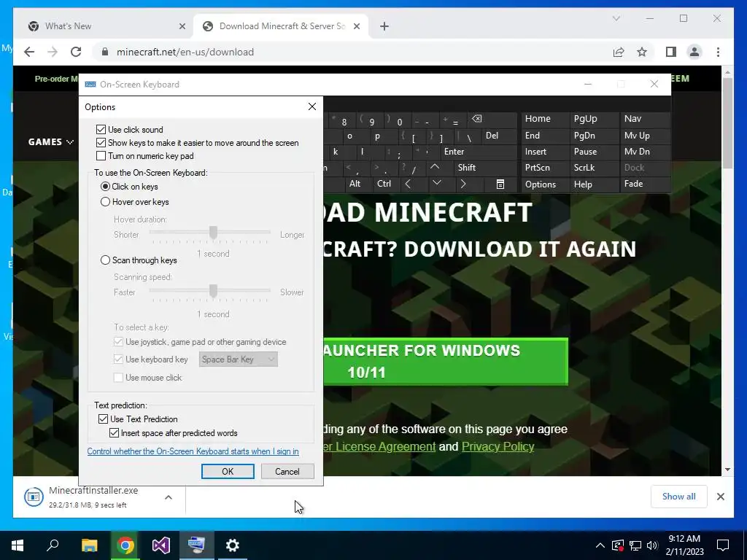Go back using Chrome's back arrow
747x560 pixels.
click(29, 52)
